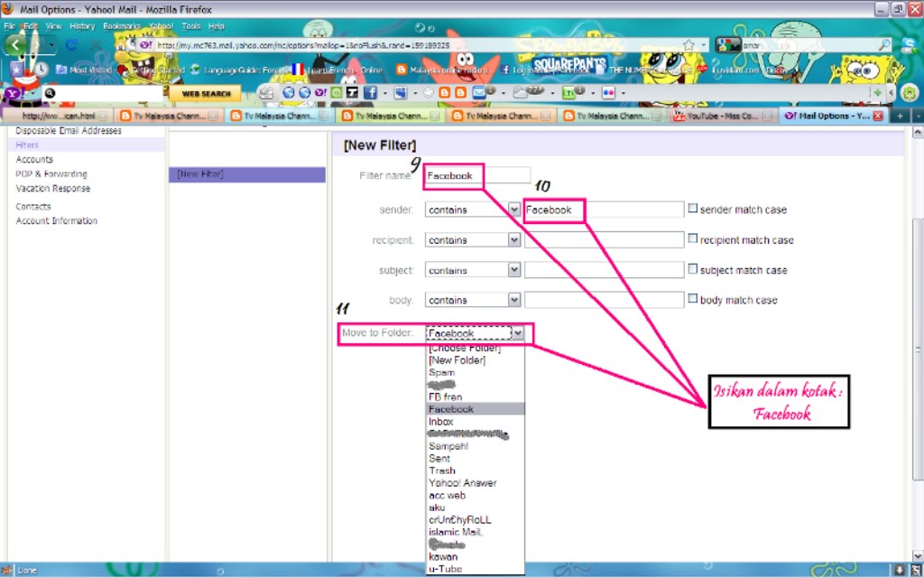Open the back history dropdown arrow
This screenshot has height=578, width=924.
click(51, 45)
